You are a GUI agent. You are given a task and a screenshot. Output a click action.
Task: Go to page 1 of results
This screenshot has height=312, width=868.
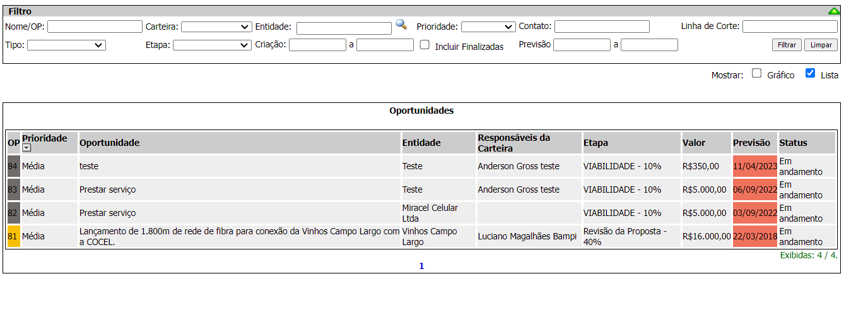[421, 266]
